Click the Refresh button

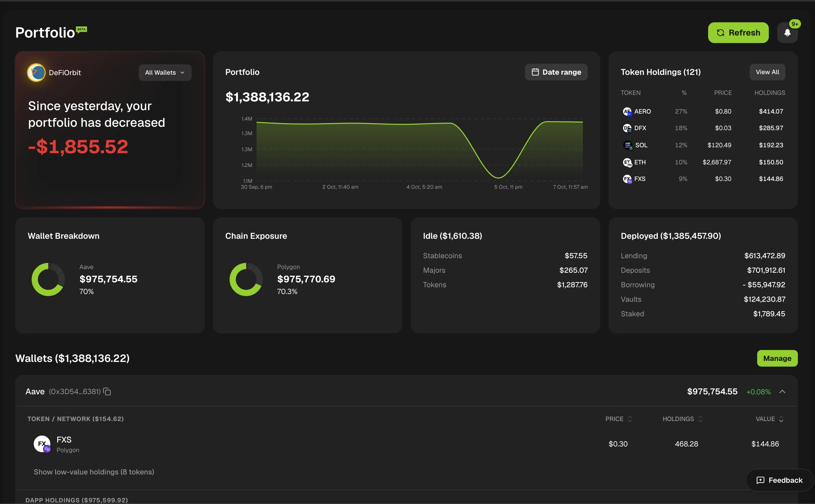[x=738, y=33]
